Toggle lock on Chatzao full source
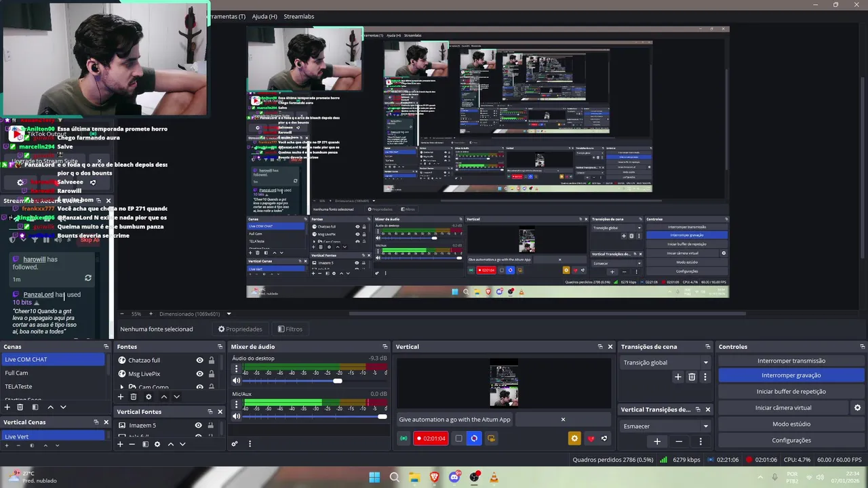The image size is (868, 488). [212, 361]
